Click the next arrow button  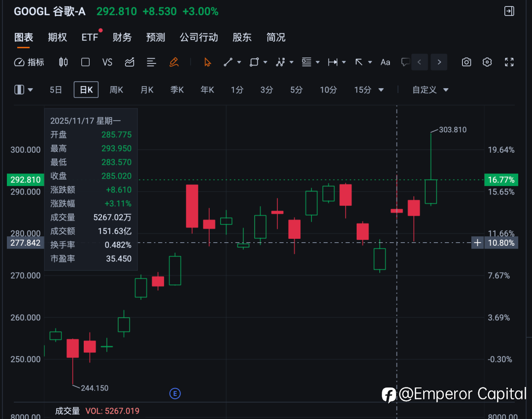(x=439, y=62)
